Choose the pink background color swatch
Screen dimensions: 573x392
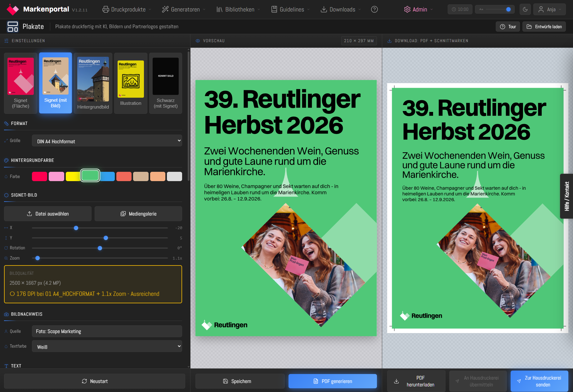56,176
